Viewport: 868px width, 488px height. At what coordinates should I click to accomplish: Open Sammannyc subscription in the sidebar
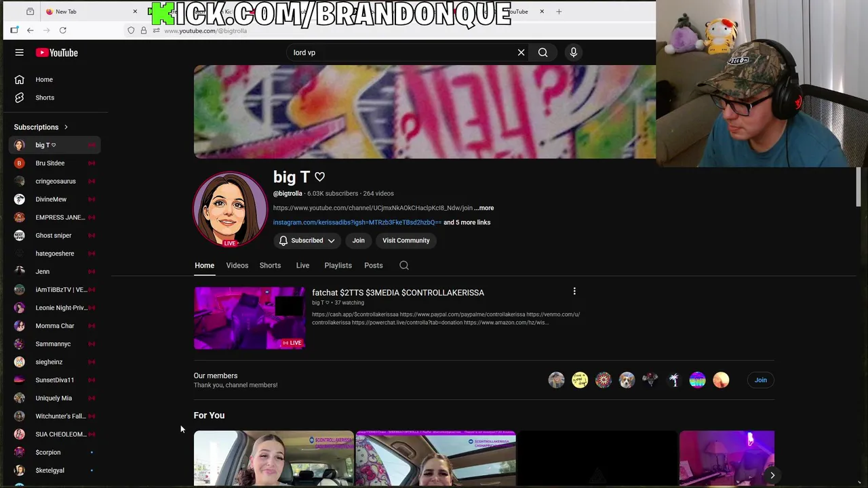(54, 344)
